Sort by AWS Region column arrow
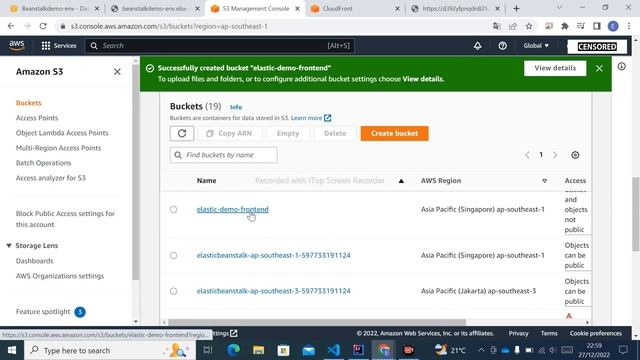Viewport: 640px width, 360px height. 544,181
